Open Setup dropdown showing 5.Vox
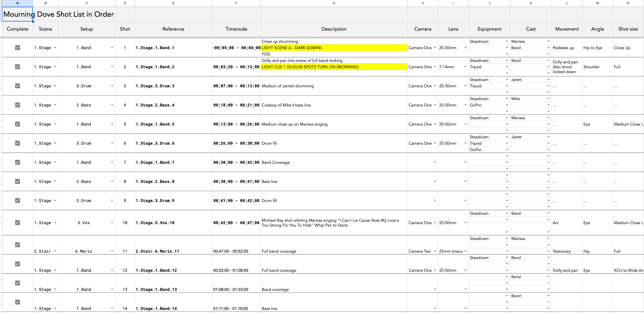Screen dimensions: 644x313 click(112, 223)
